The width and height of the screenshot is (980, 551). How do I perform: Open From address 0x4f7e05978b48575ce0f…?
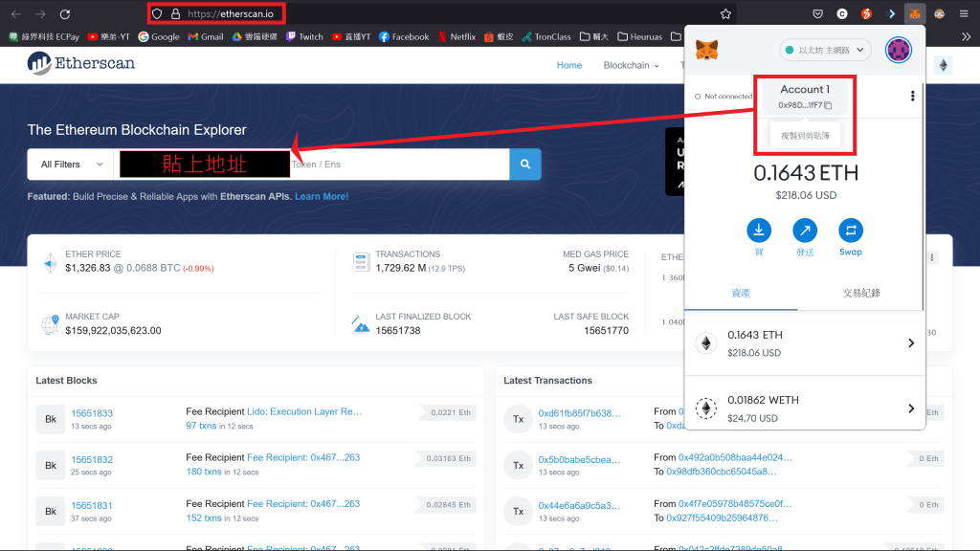pos(735,503)
